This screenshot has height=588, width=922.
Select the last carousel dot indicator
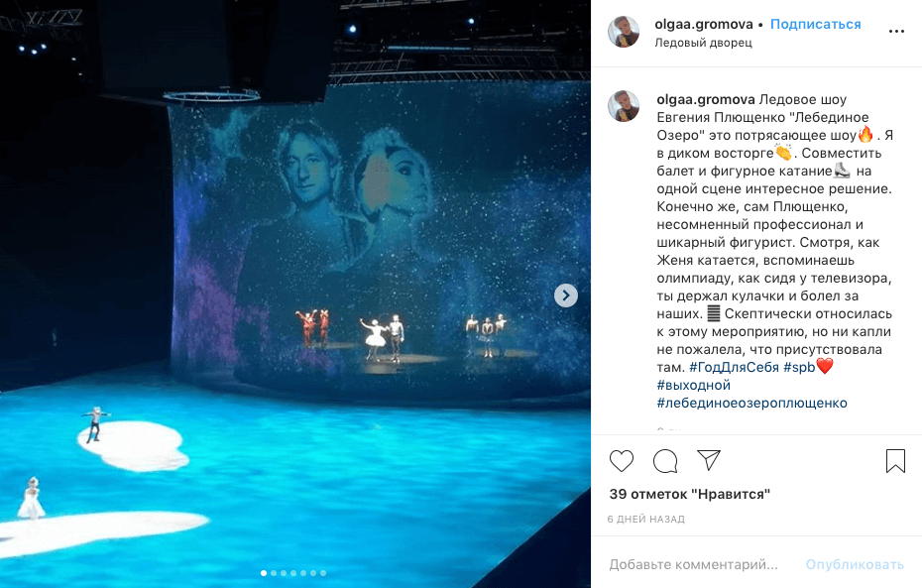tap(323, 573)
